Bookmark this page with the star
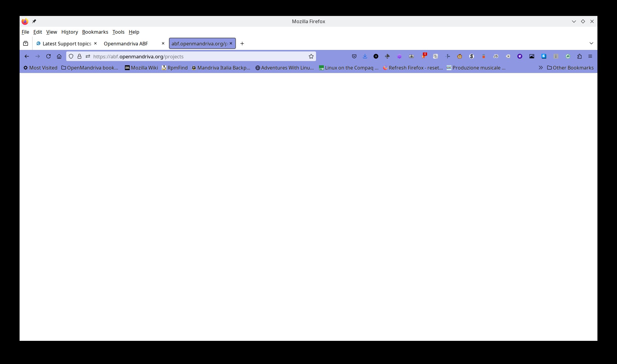 click(311, 56)
